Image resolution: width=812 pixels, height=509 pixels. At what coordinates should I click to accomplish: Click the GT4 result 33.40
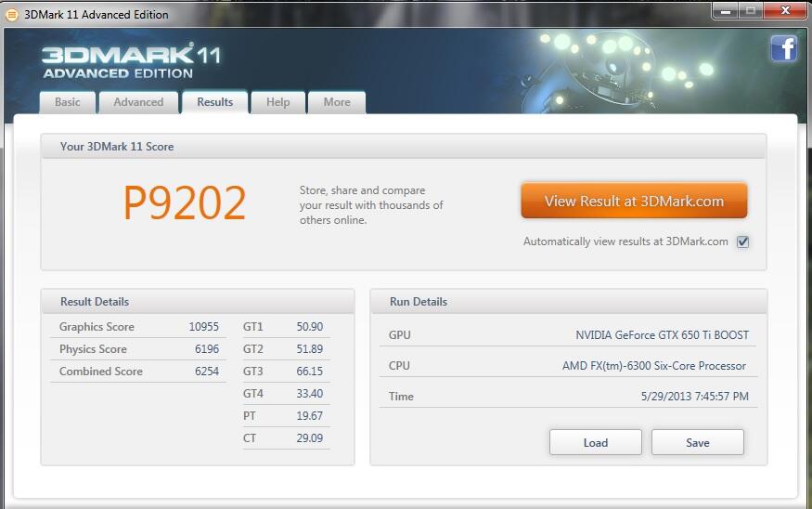point(310,394)
